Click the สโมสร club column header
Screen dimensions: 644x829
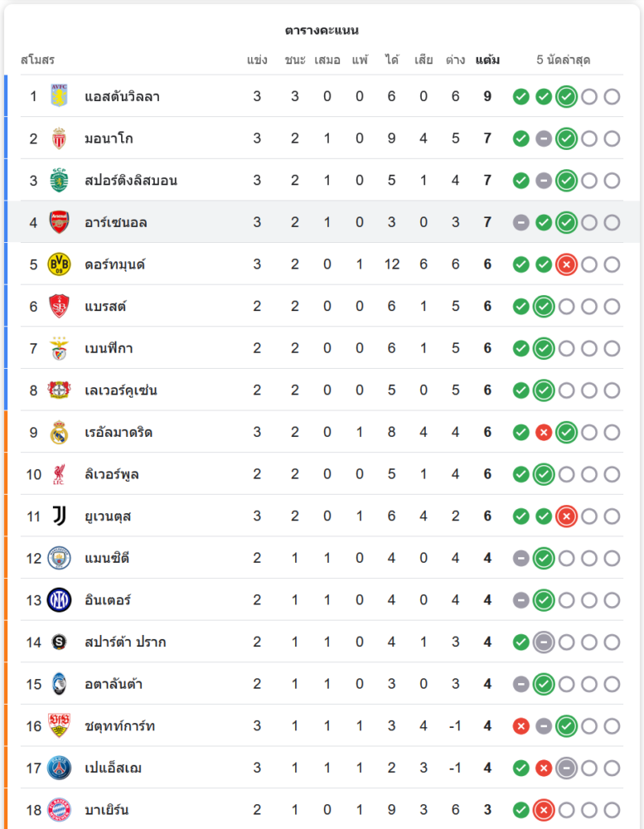pyautogui.click(x=37, y=61)
